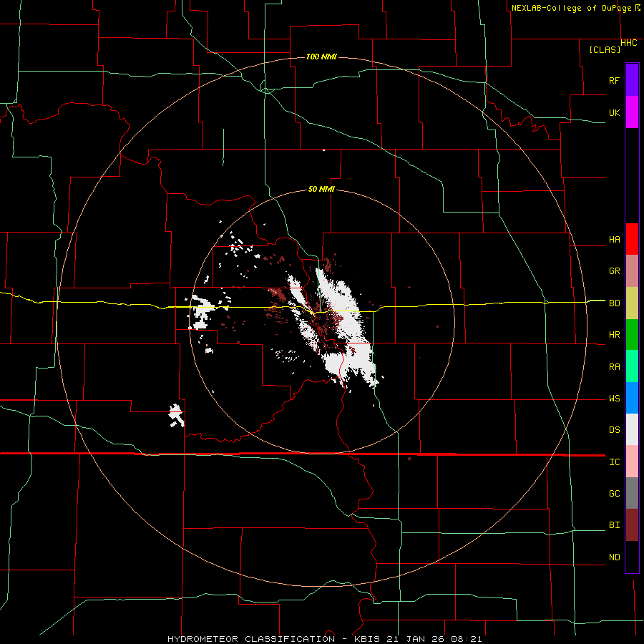
Task: Click the 'HYDROMETEOR CLASSIFICATION' footer title
Action: coord(251,639)
